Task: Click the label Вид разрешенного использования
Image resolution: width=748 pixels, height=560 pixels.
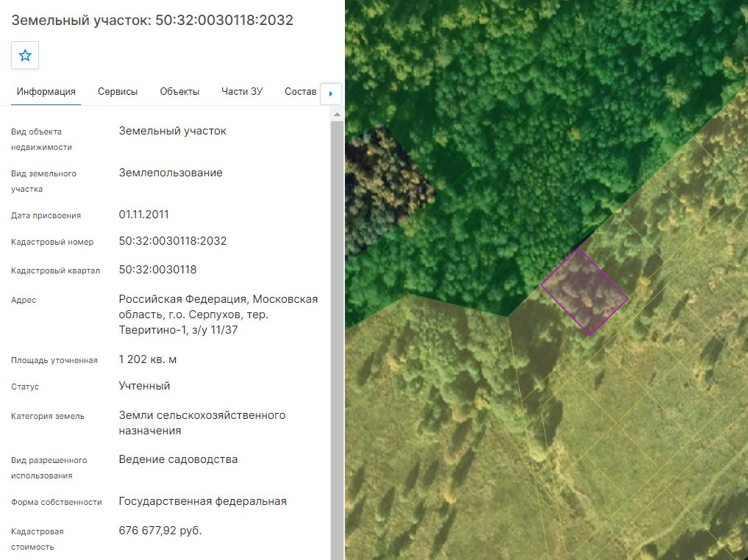Action: [49, 467]
